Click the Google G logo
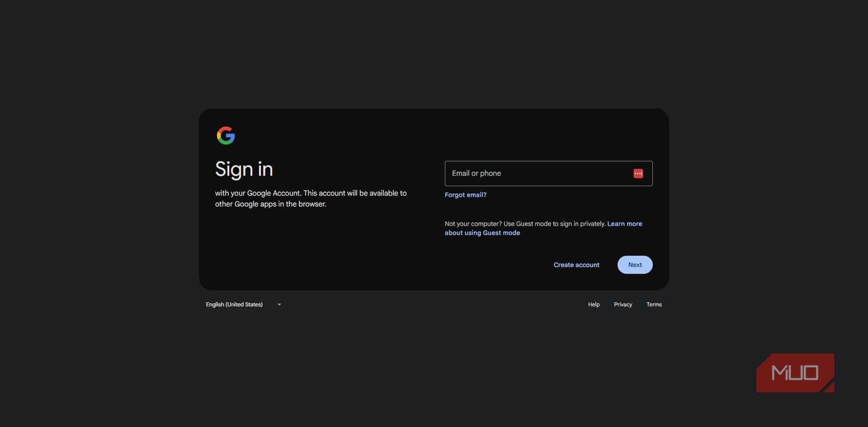868x427 pixels. point(226,136)
